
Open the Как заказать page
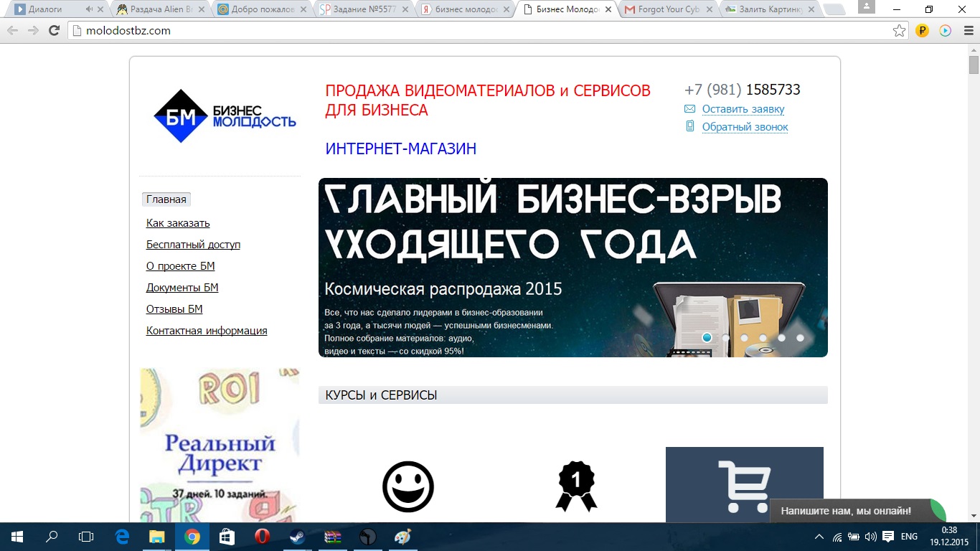click(178, 223)
